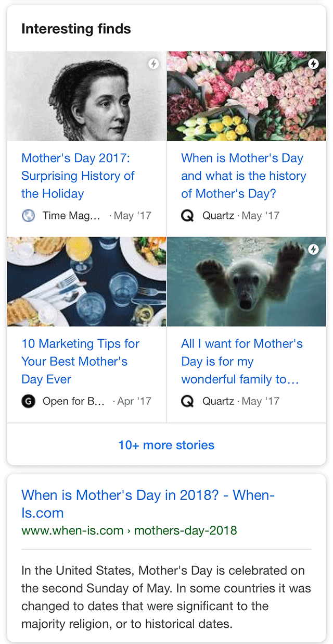
Task: Open the brunch table thumbnail
Action: point(86,282)
